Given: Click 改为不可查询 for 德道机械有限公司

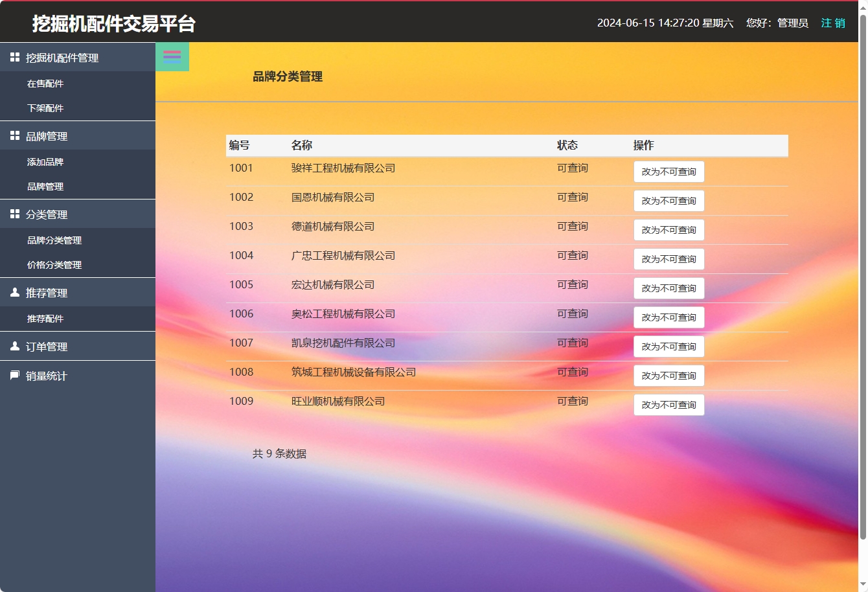Looking at the screenshot, I should (668, 229).
